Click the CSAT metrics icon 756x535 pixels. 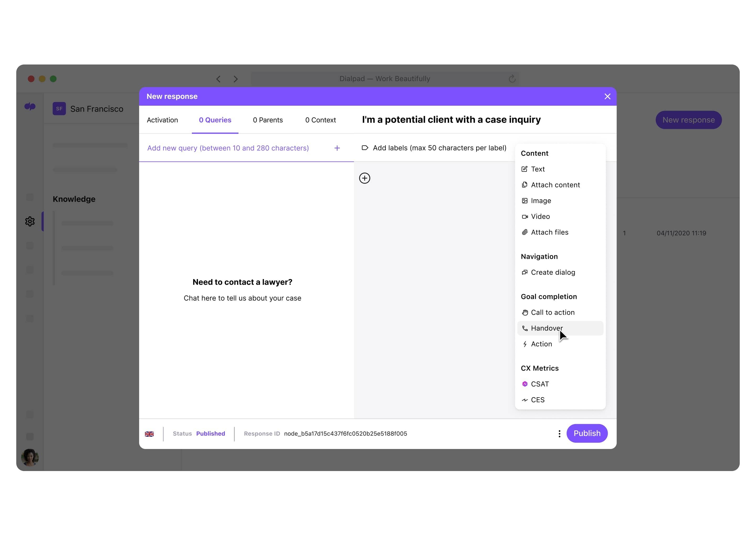pos(524,383)
